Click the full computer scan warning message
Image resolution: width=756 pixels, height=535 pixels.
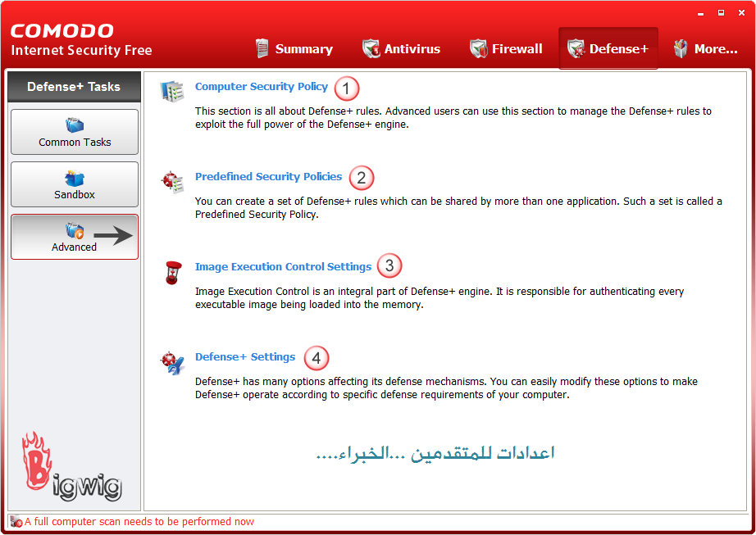point(139,522)
